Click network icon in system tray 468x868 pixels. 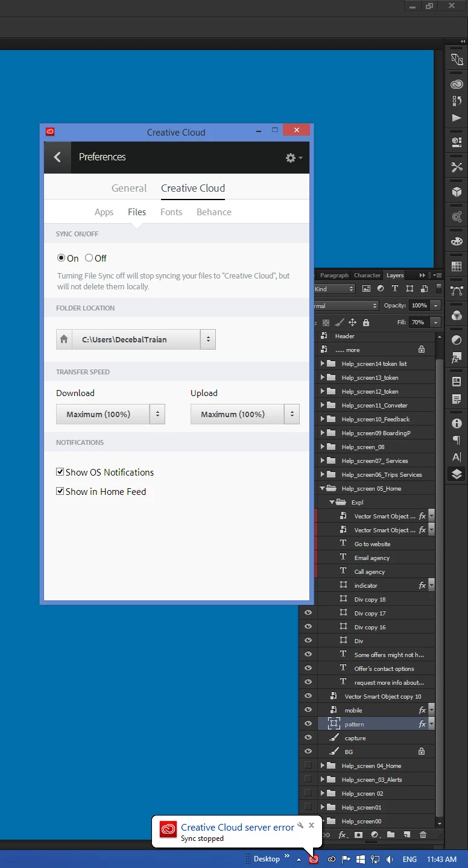[375, 859]
